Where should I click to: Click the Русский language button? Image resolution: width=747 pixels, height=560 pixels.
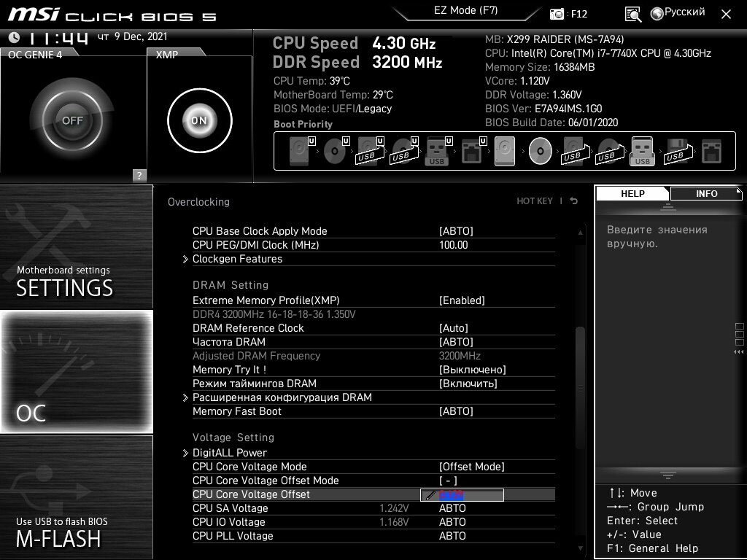(x=684, y=12)
